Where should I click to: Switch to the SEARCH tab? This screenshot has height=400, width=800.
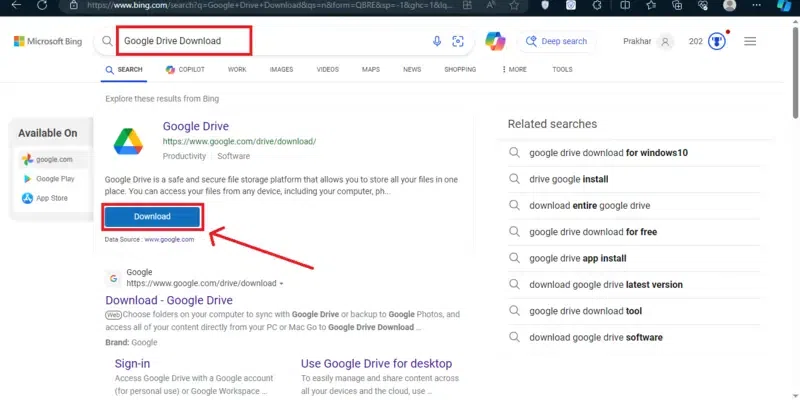point(124,70)
